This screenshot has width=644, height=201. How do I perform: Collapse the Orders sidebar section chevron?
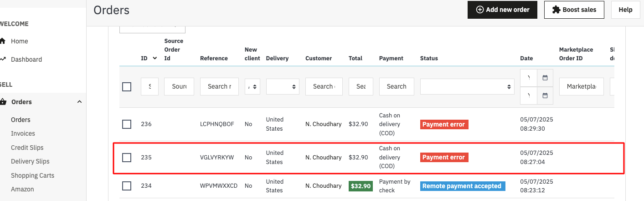pos(79,102)
